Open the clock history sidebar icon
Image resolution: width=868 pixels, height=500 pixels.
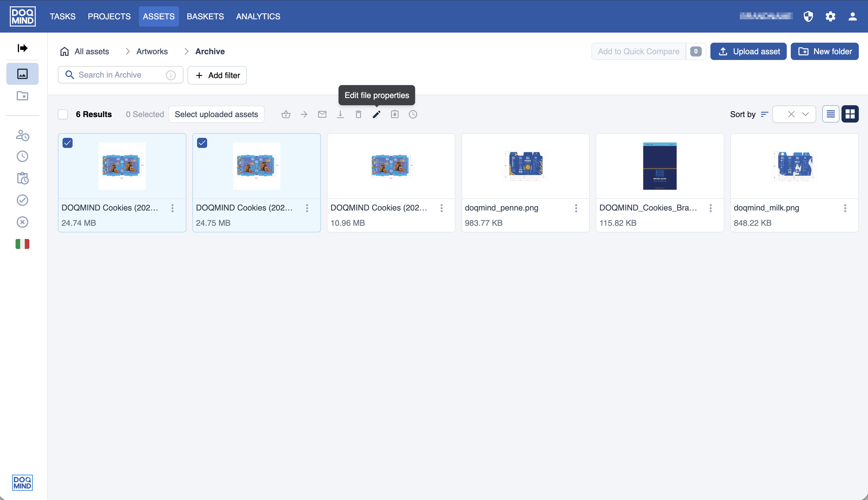point(22,156)
